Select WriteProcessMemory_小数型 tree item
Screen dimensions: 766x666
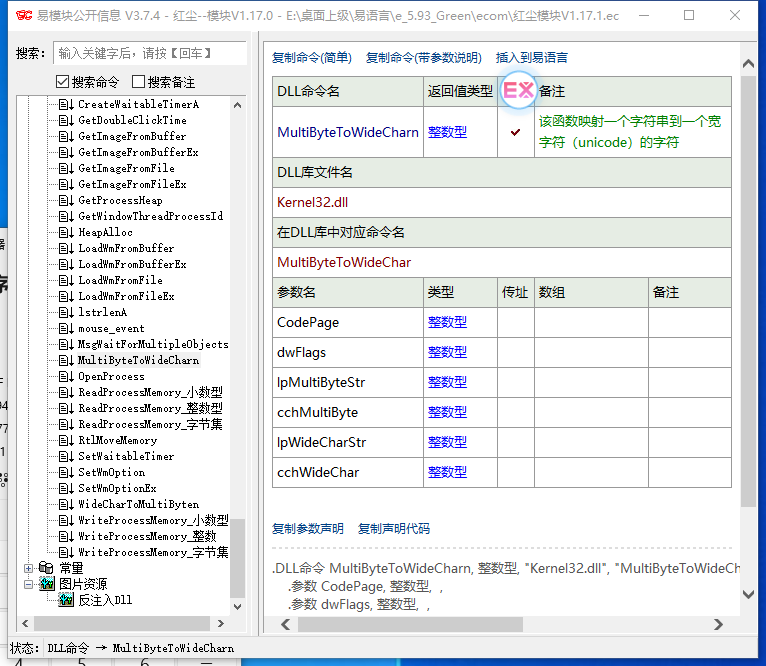click(x=153, y=520)
